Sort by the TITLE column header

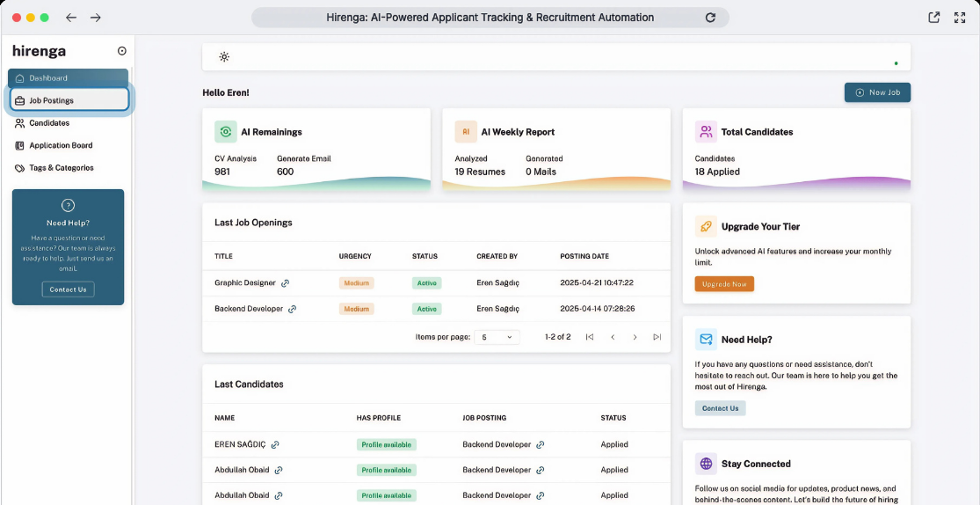pos(224,257)
